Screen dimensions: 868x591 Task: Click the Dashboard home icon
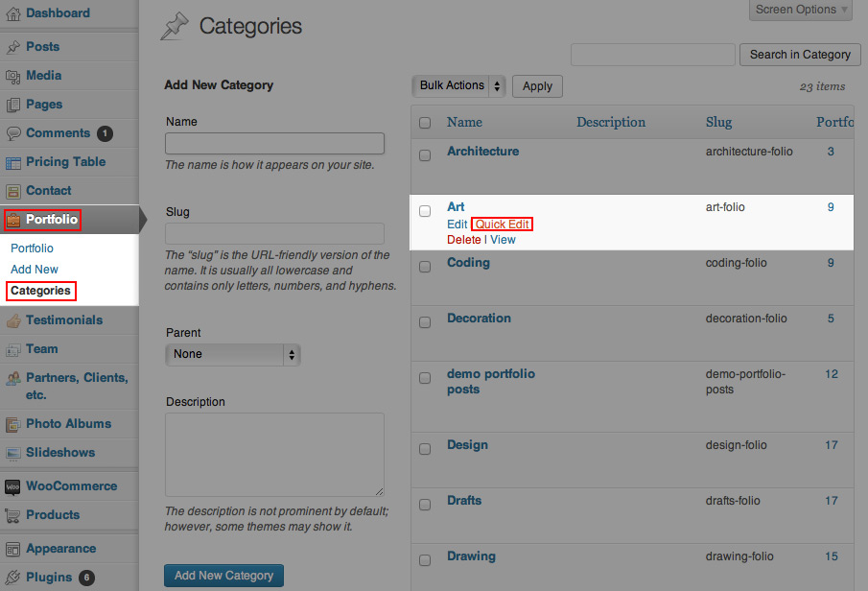(x=13, y=13)
